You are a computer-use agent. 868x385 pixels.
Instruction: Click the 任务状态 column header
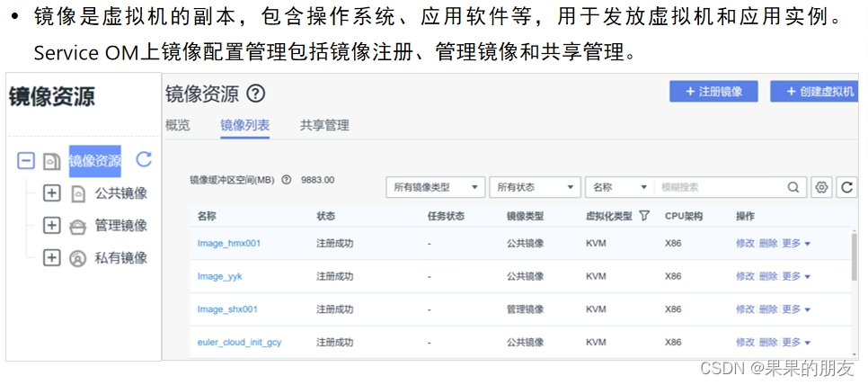click(x=446, y=217)
